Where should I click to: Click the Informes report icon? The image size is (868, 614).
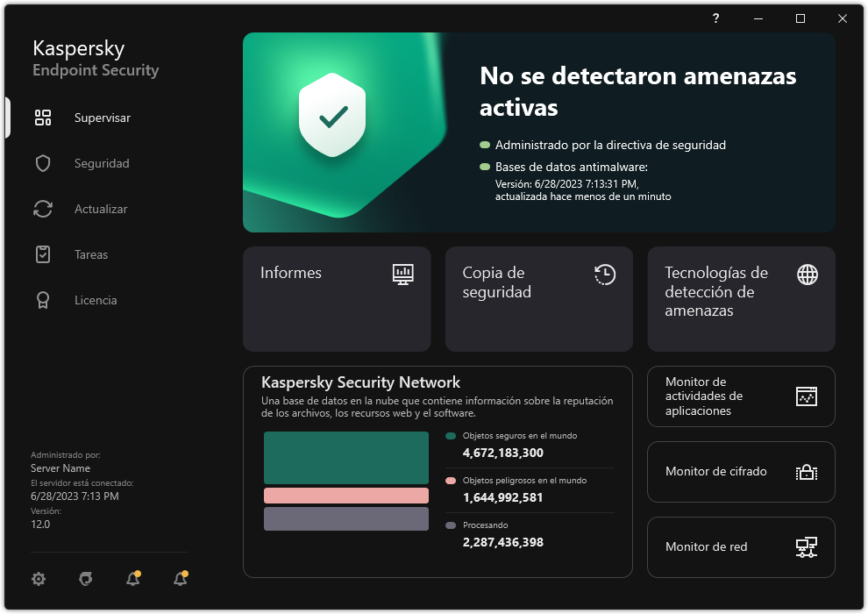(x=402, y=274)
